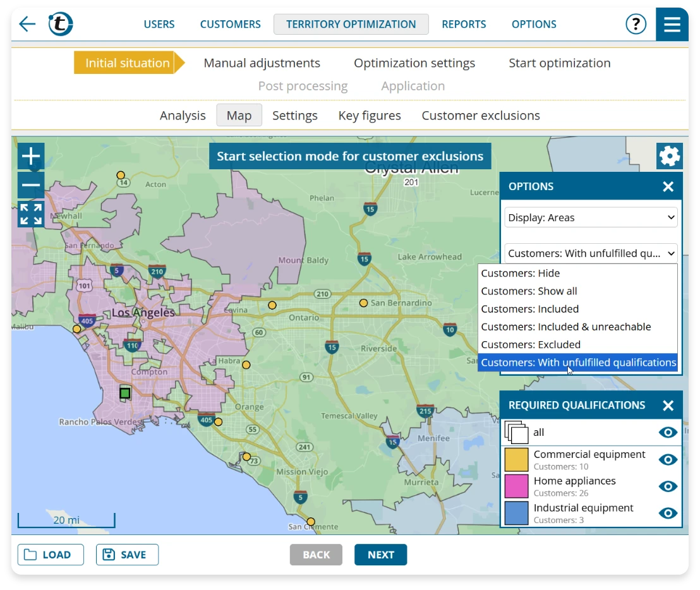Click the back arrow icon
700x590 pixels.
(x=27, y=23)
